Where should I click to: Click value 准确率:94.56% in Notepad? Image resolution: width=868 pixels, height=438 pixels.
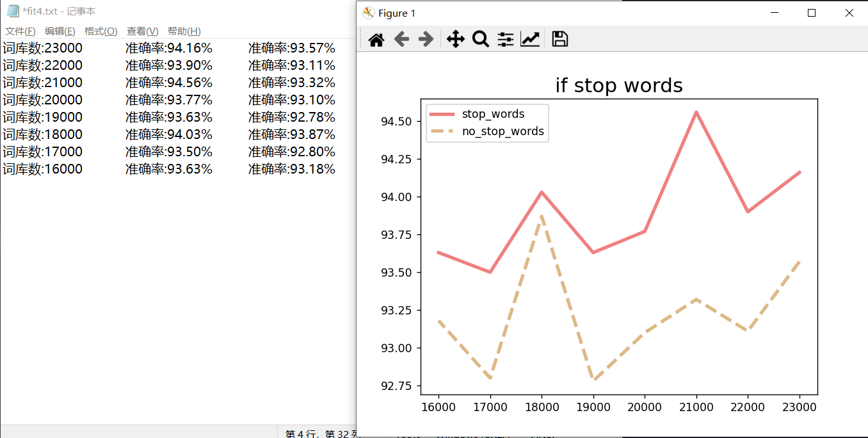(x=169, y=83)
